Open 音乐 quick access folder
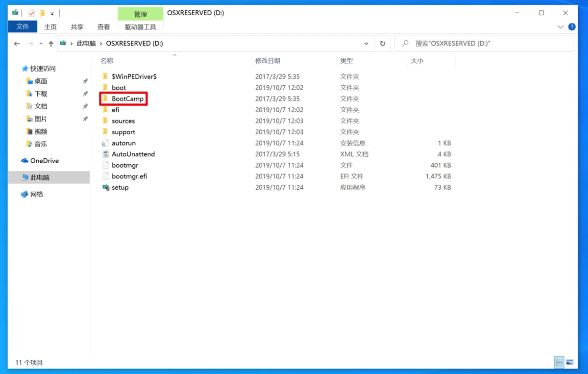The image size is (588, 374). coord(41,144)
